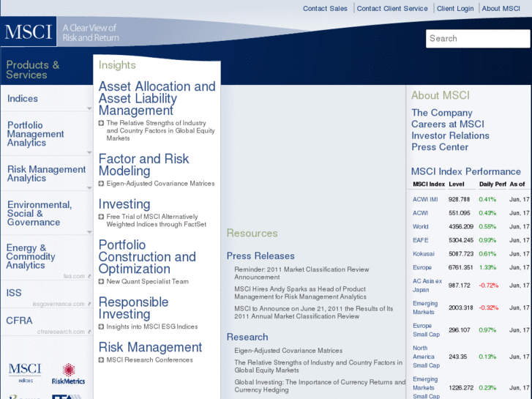
Task: Expand the Portfolio Management Analytics arrow
Action: click(x=89, y=153)
